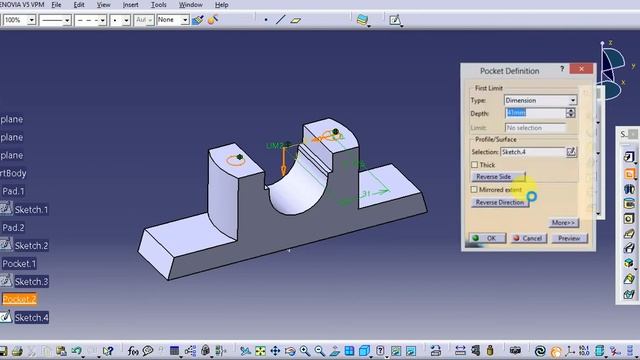This screenshot has height=360, width=640.
Task: Open the Window menu
Action: pos(191,5)
